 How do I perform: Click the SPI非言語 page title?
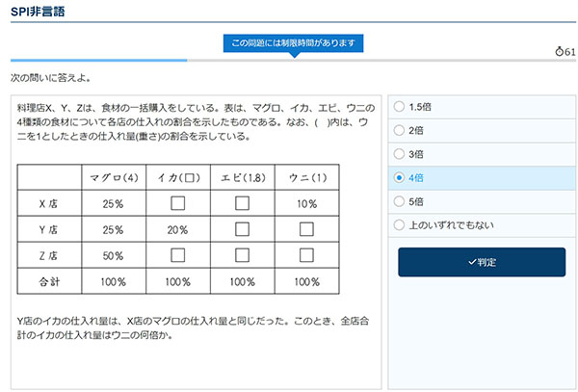click(39, 11)
